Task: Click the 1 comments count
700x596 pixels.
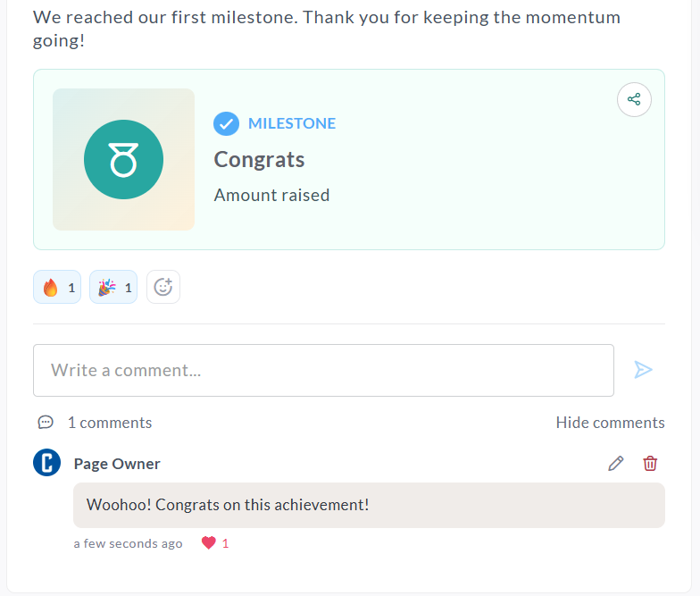Action: (110, 423)
